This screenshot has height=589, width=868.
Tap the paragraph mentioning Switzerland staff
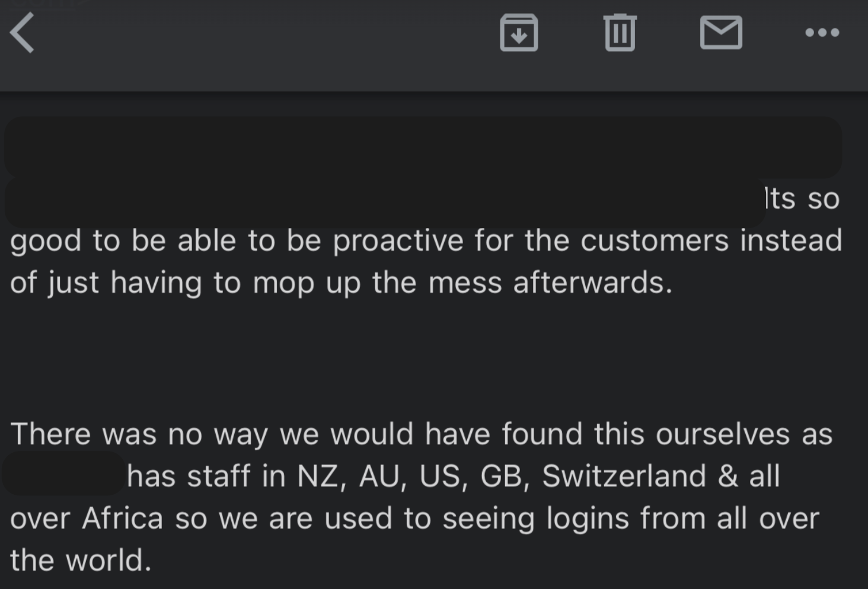pos(391,476)
